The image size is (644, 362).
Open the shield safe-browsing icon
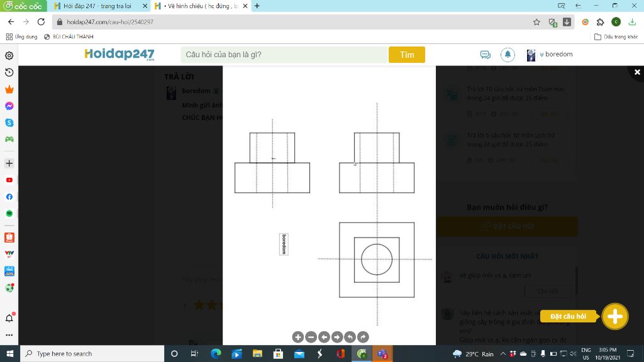tap(552, 22)
